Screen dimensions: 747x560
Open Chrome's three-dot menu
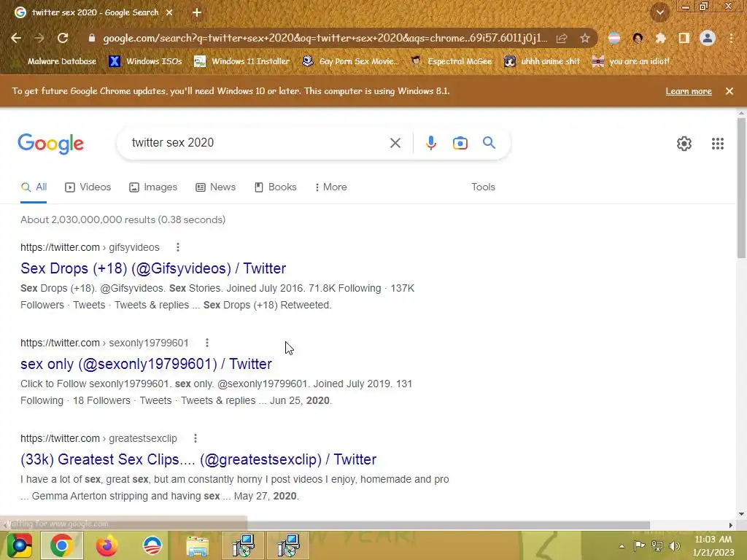tap(731, 38)
